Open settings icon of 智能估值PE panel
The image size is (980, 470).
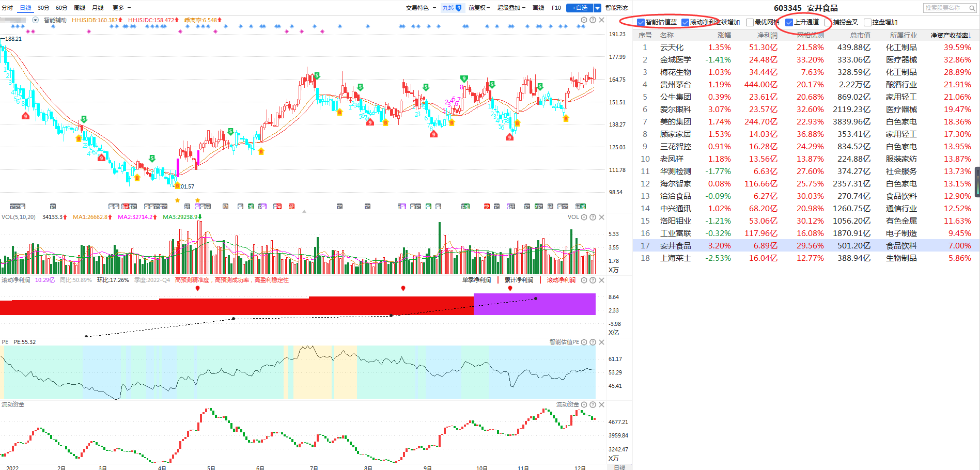[x=584, y=342]
